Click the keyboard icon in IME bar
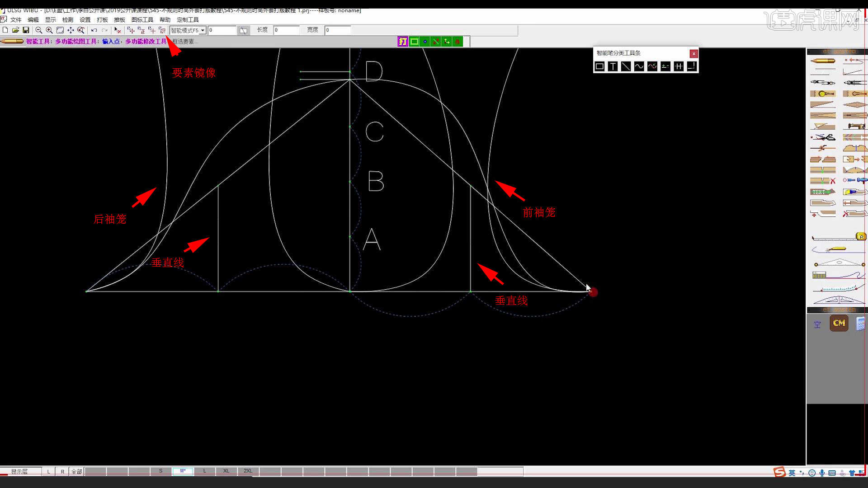The height and width of the screenshot is (488, 868). pyautogui.click(x=832, y=473)
